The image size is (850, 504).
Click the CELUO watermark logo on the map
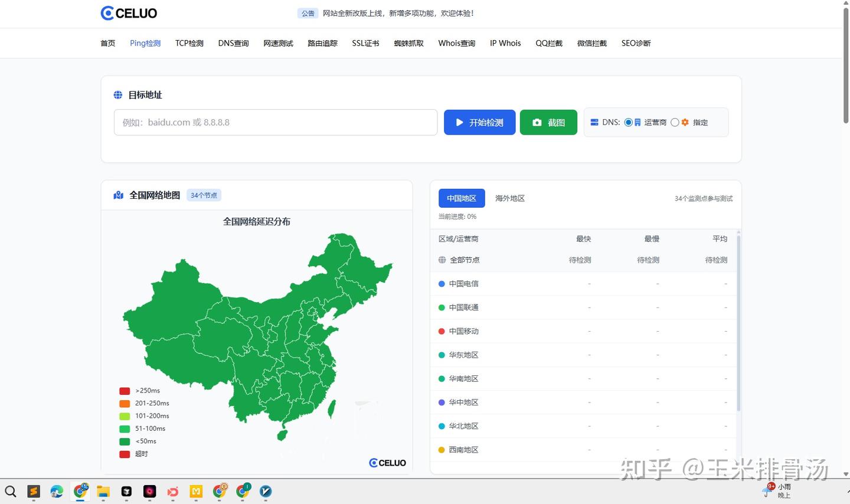[387, 463]
